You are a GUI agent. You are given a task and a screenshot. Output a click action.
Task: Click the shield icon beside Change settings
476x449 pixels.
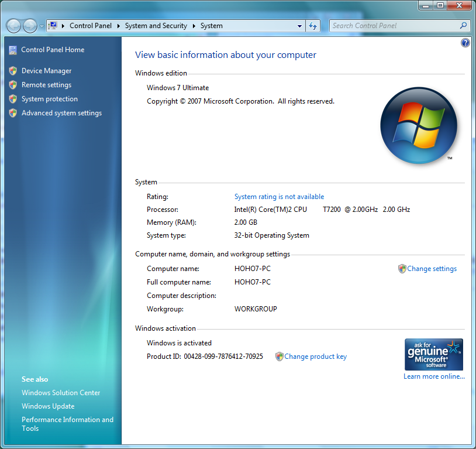[402, 269]
